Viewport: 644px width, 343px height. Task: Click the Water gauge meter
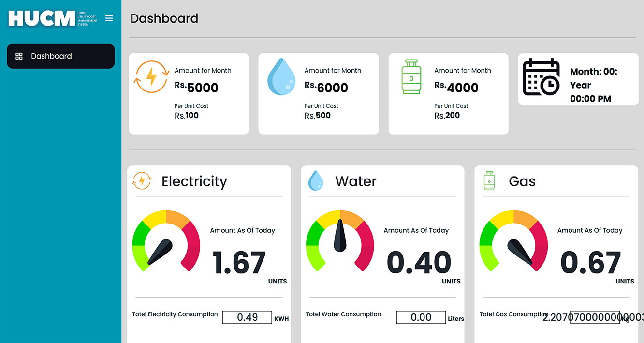340,240
